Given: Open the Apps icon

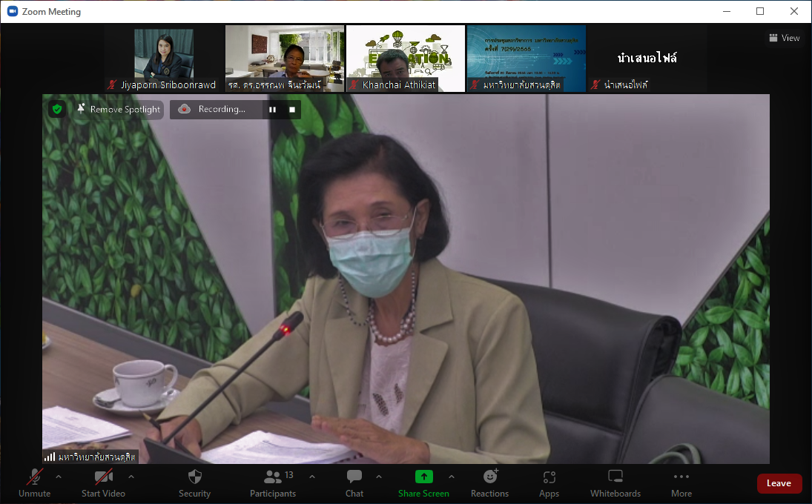Looking at the screenshot, I should point(549,477).
